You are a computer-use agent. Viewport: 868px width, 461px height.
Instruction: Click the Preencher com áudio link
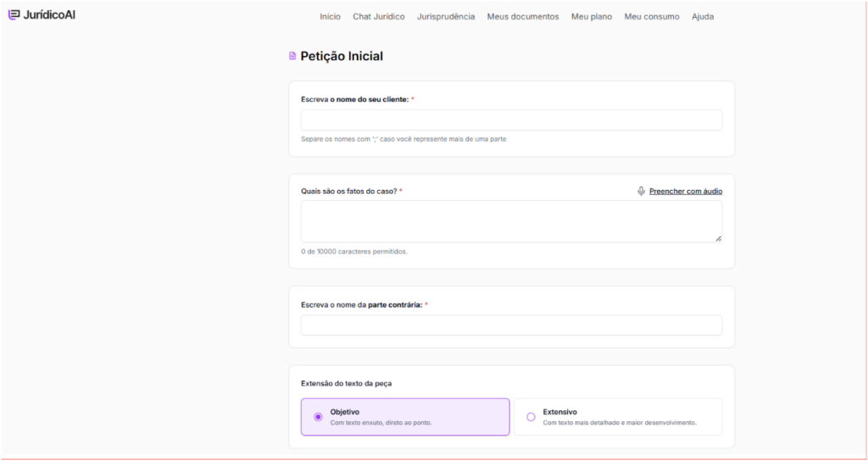(685, 192)
